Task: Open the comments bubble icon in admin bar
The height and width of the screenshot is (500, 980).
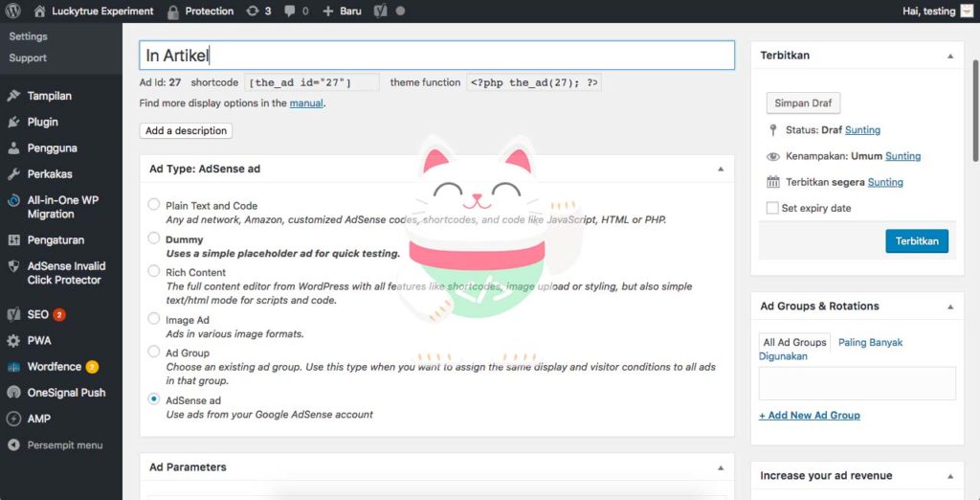Action: (297, 11)
